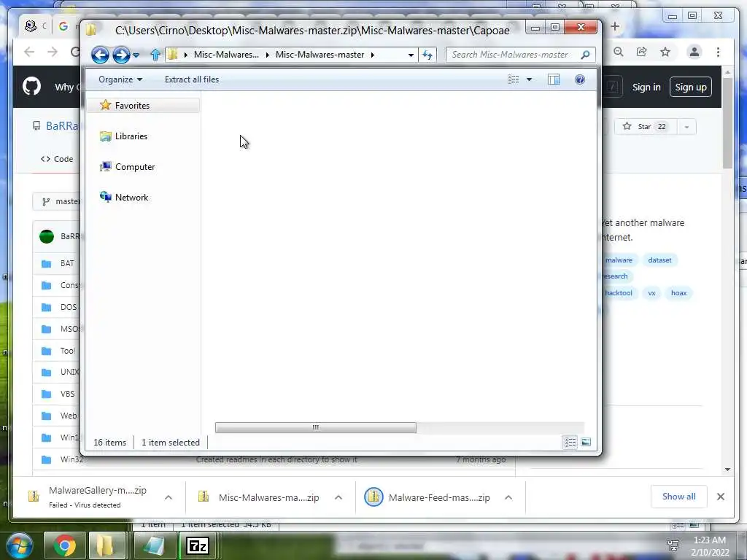The width and height of the screenshot is (747, 560).
Task: Click Show all downloads
Action: point(679,497)
